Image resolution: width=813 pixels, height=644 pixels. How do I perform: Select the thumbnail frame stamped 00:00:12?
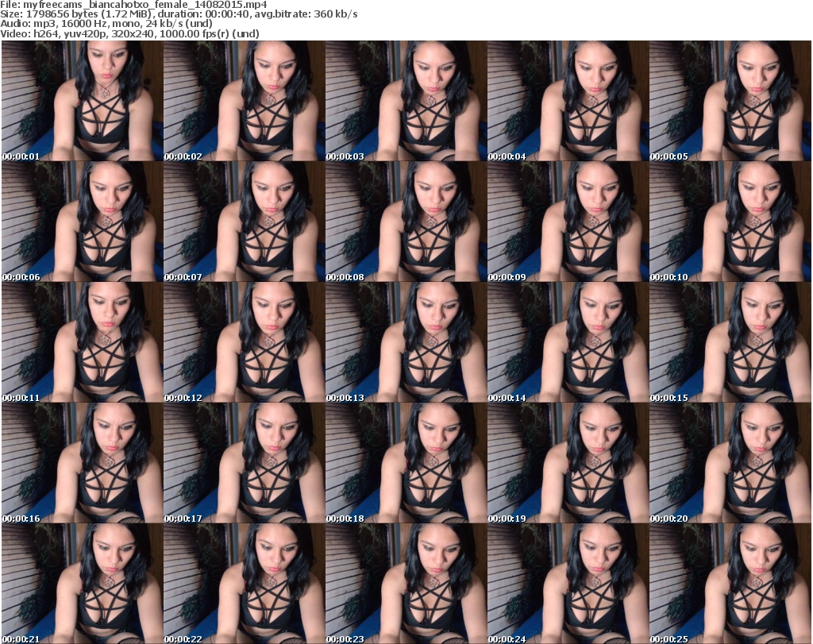point(244,343)
